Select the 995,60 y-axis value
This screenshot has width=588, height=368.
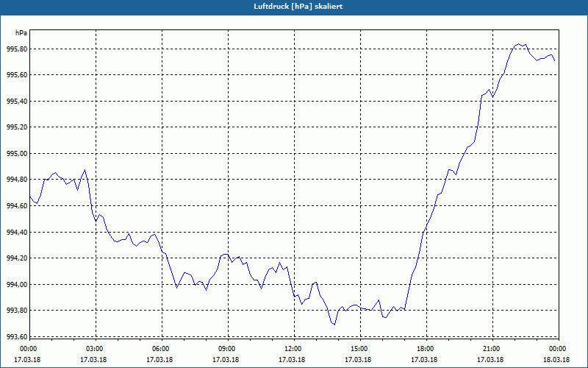pyautogui.click(x=17, y=75)
